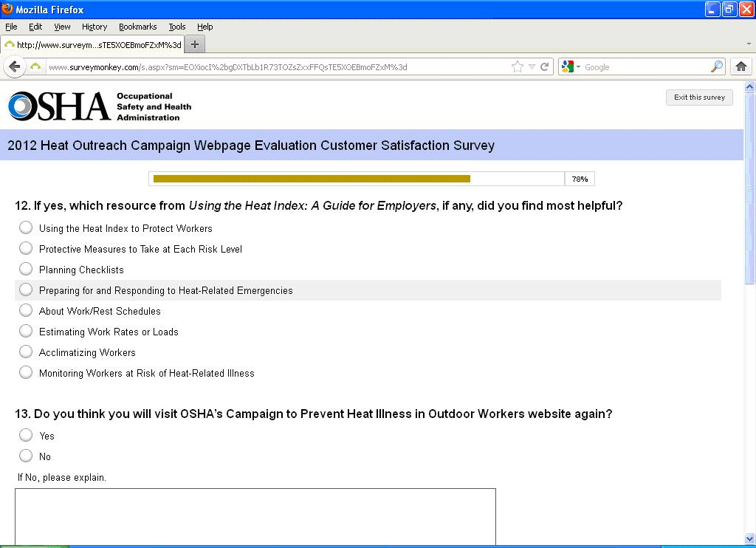Click question 13 heading text
This screenshot has width=756, height=548.
tap(313, 414)
